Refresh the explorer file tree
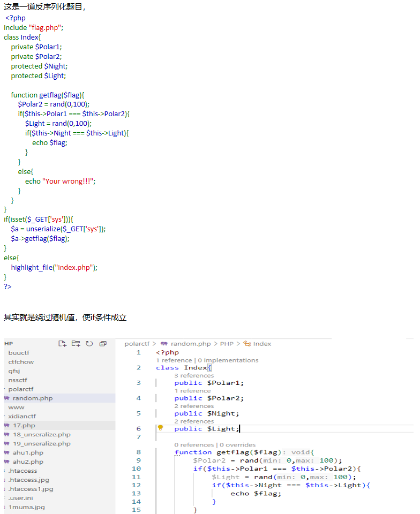 [89, 344]
